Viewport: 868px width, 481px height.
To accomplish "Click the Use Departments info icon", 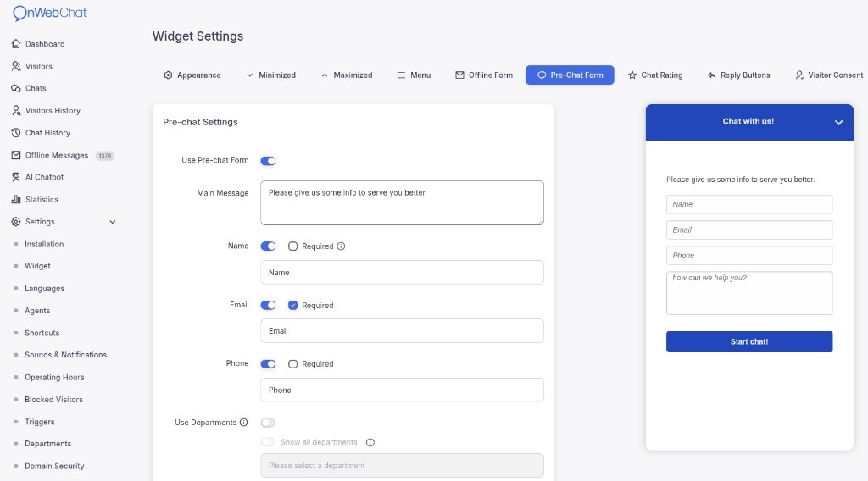I will tap(244, 423).
